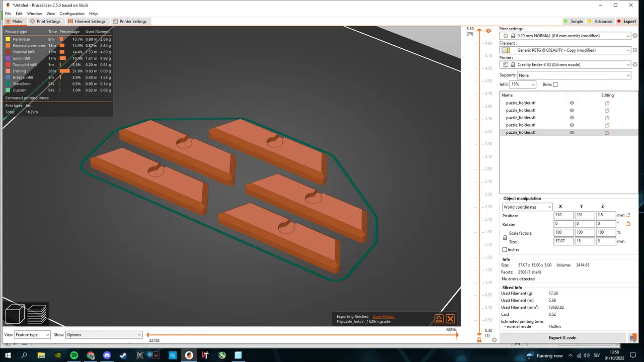Screen dimensions: 644x362
Task: Open filament settings cog next to Generic PETG
Action: 635,50
